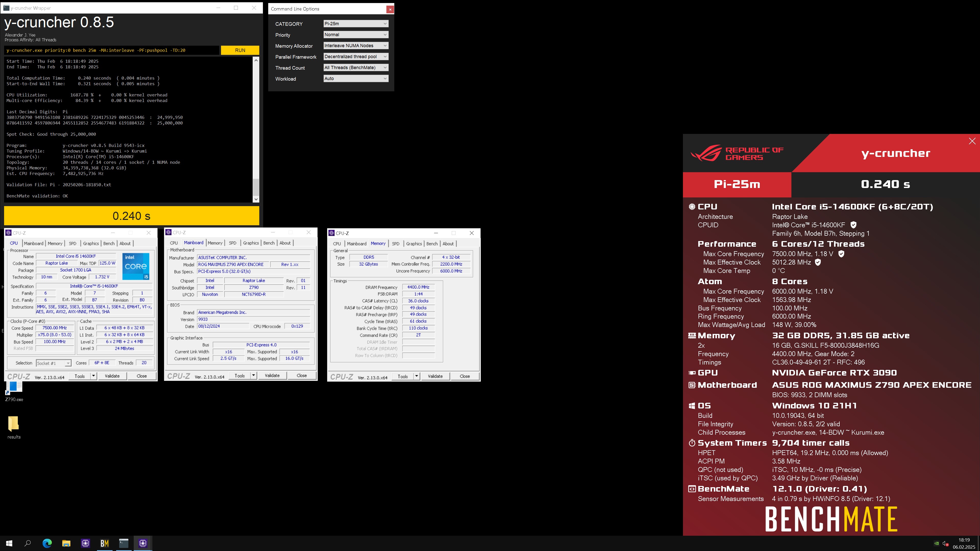980x551 pixels.
Task: Expand the Memory Allocator dropdown
Action: pos(356,46)
